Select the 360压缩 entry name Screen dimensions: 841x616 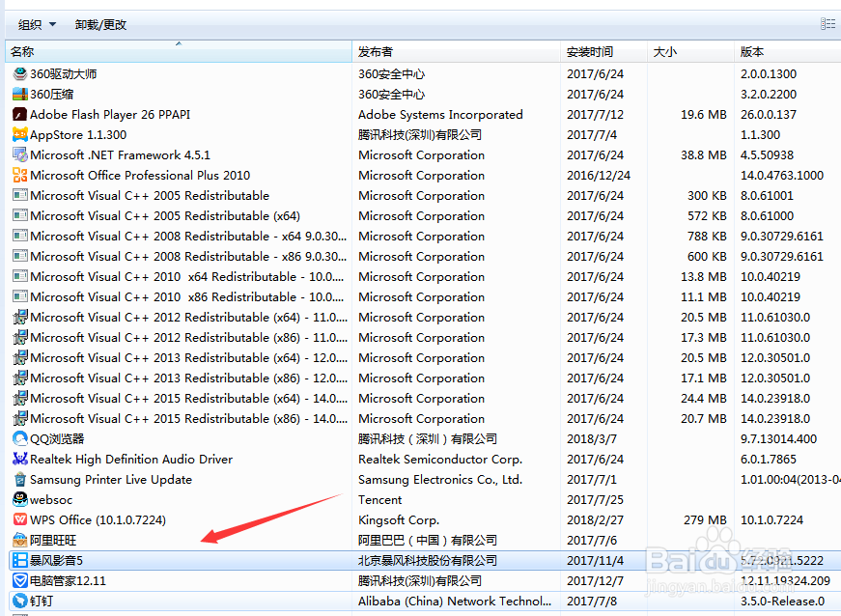coord(52,95)
